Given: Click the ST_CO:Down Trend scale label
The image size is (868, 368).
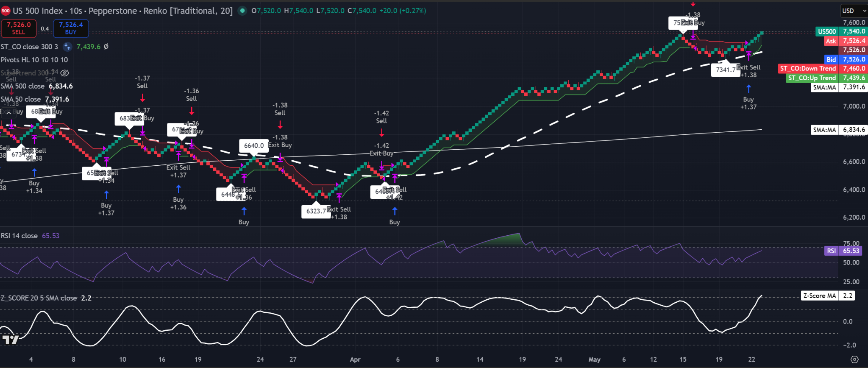Looking at the screenshot, I should point(823,68).
